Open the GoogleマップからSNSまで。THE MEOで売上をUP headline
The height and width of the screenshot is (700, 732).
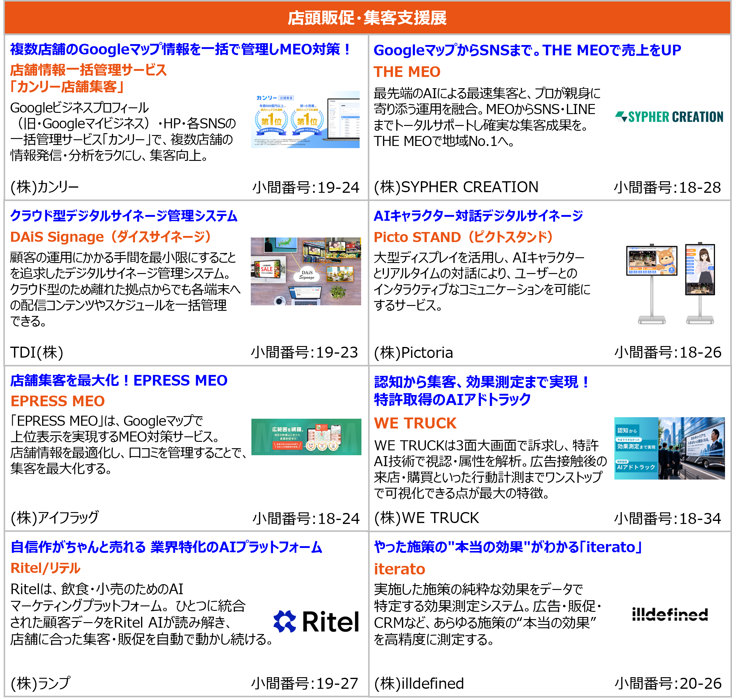tap(527, 50)
